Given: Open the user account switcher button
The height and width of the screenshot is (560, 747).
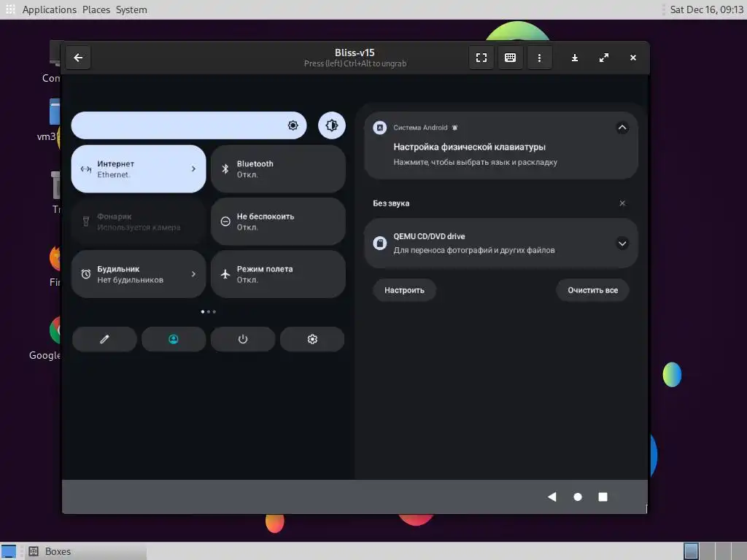Looking at the screenshot, I should coord(174,339).
